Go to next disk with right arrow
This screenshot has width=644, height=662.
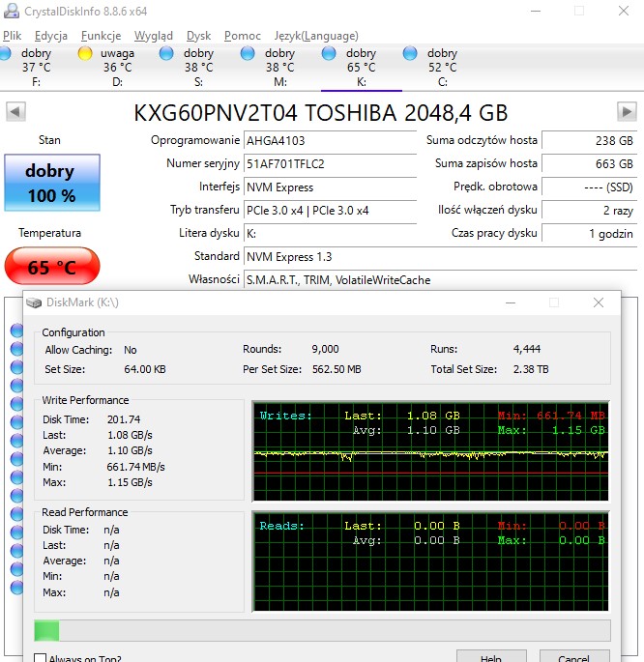point(627,112)
